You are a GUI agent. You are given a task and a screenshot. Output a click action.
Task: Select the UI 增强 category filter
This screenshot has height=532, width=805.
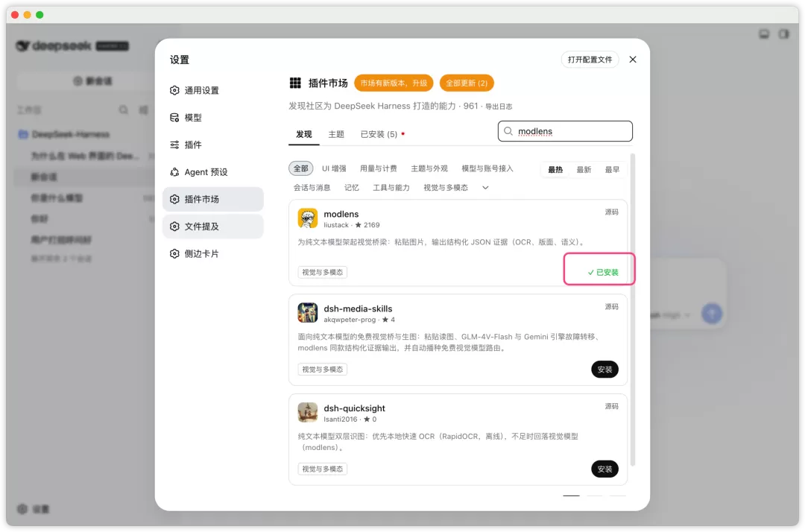click(x=334, y=168)
